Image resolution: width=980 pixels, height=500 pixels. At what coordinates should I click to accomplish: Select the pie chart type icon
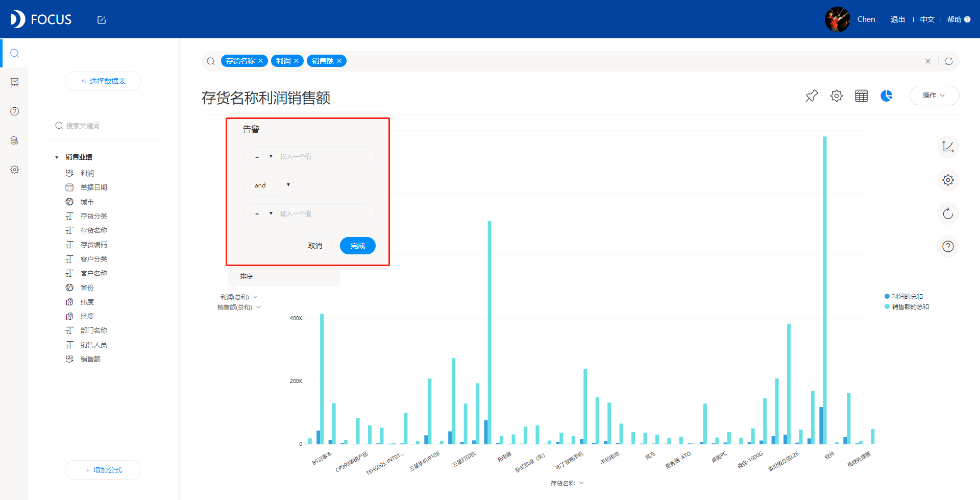click(x=887, y=96)
